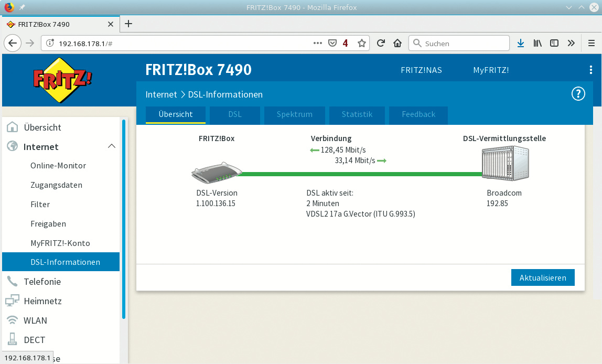602x364 pixels.
Task: Open the FRITZ!Box three-dot options menu
Action: (x=590, y=70)
